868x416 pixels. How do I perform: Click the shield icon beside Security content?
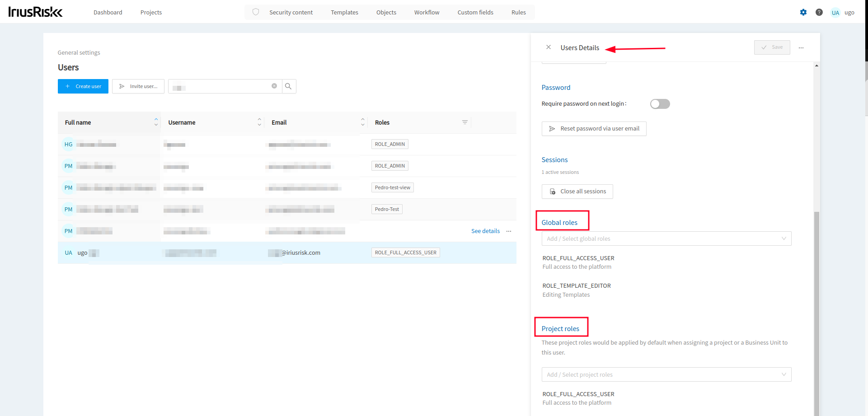256,12
